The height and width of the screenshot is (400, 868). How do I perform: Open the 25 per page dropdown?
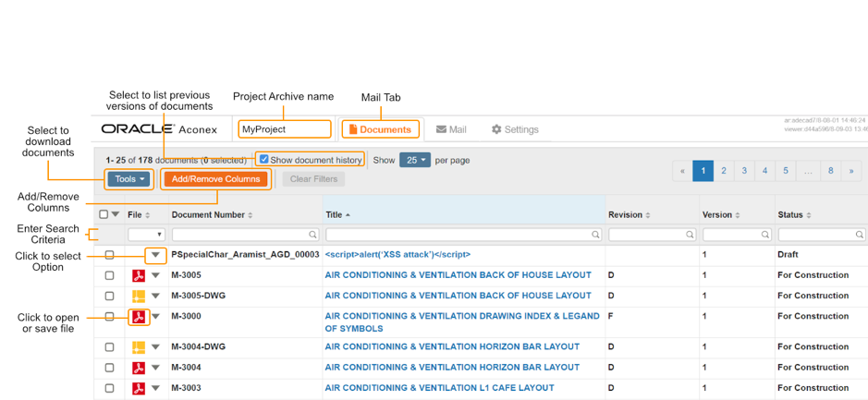[x=415, y=161]
